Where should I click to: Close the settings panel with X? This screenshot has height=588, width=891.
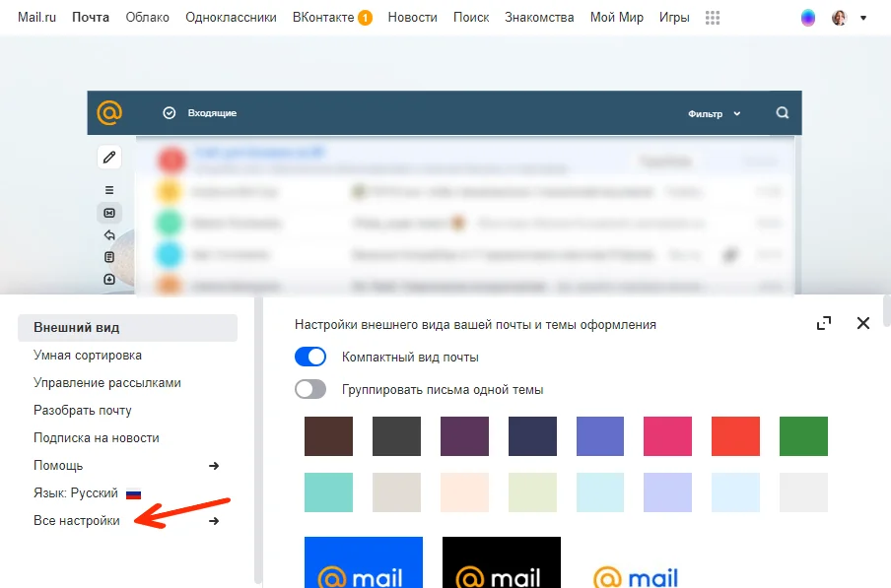coord(863,323)
